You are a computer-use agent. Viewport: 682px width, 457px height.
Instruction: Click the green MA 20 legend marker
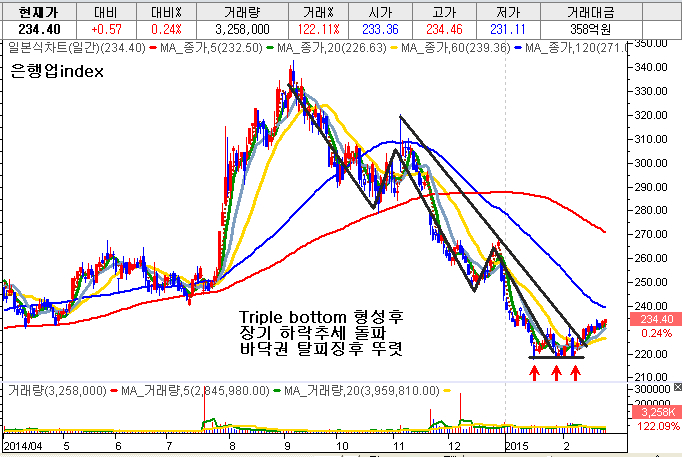pyautogui.click(x=270, y=47)
